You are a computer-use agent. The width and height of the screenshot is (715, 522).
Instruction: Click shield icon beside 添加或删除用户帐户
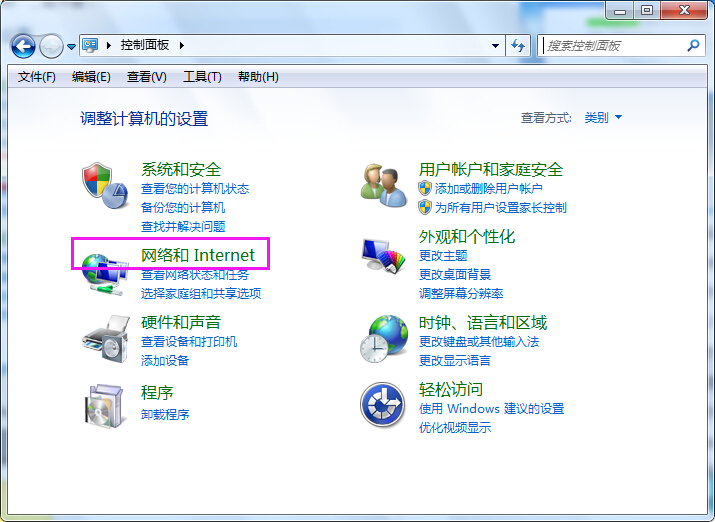pyautogui.click(x=425, y=188)
